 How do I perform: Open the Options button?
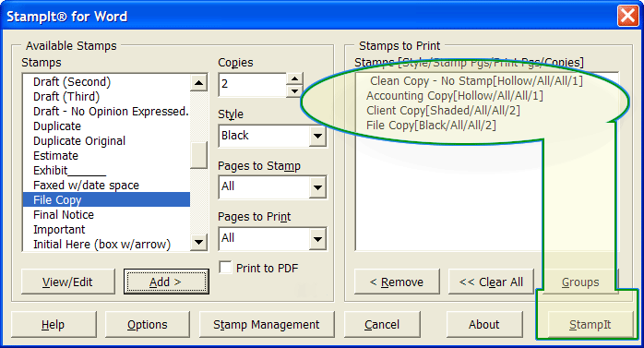coord(148,325)
